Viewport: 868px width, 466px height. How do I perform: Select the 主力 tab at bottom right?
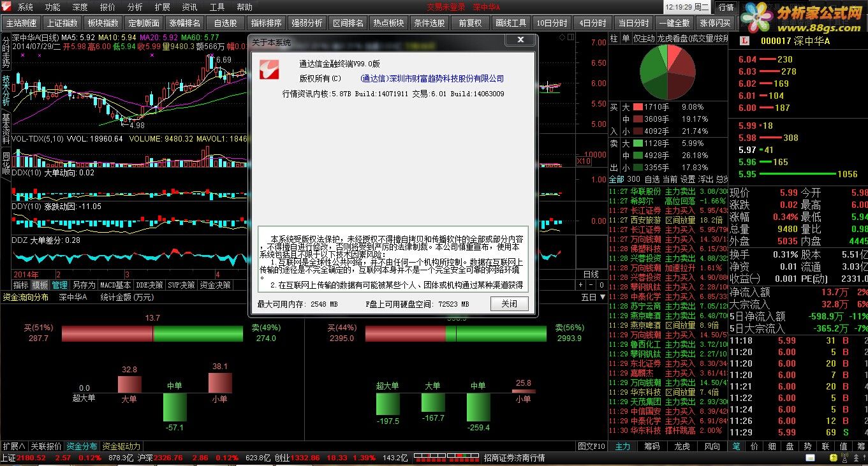622,446
